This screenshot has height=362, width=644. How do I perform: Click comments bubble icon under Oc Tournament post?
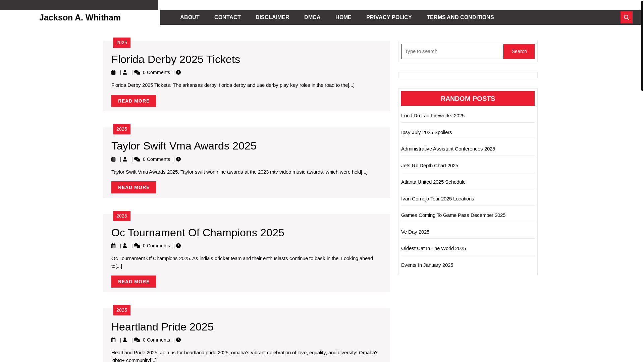tap(137, 246)
